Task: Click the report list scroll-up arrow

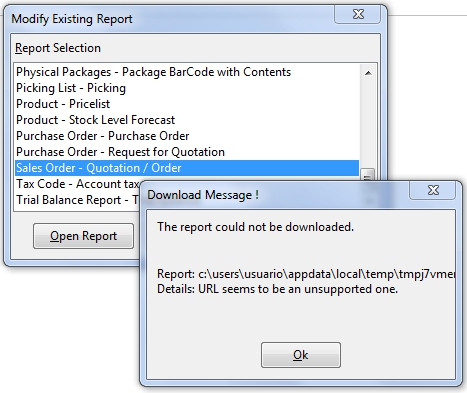Action: pos(368,73)
